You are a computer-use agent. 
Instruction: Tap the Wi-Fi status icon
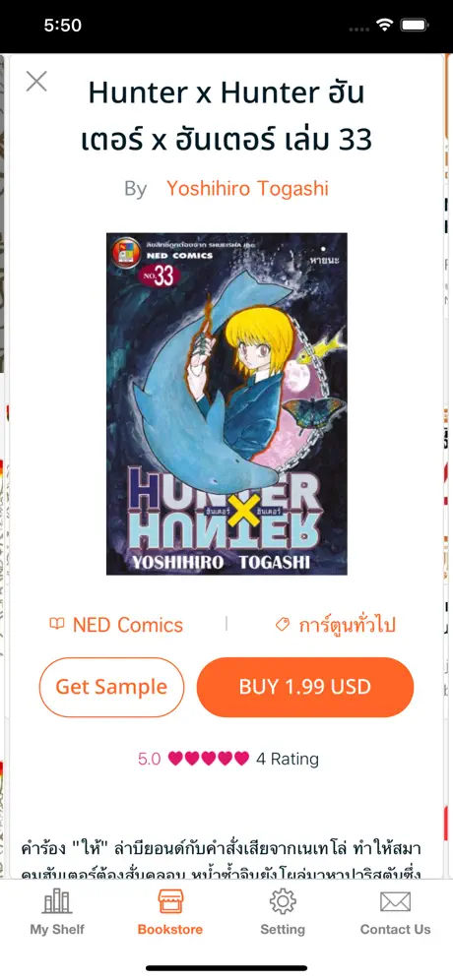[x=383, y=25]
